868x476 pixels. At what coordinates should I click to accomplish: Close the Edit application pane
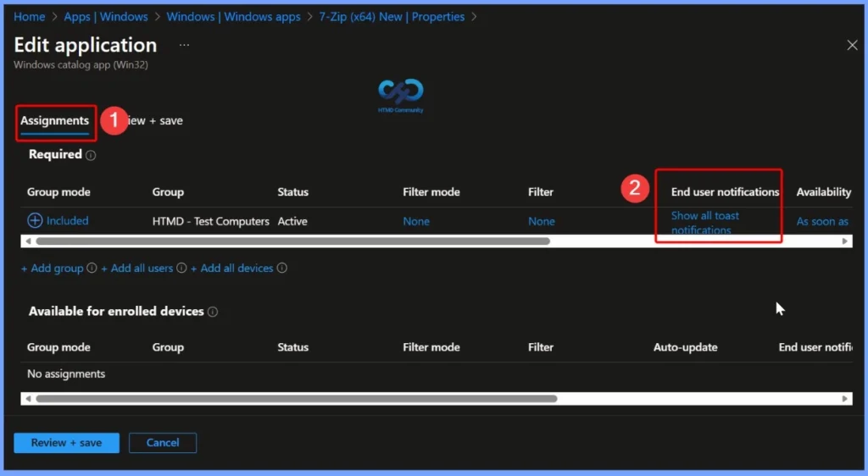pos(852,46)
